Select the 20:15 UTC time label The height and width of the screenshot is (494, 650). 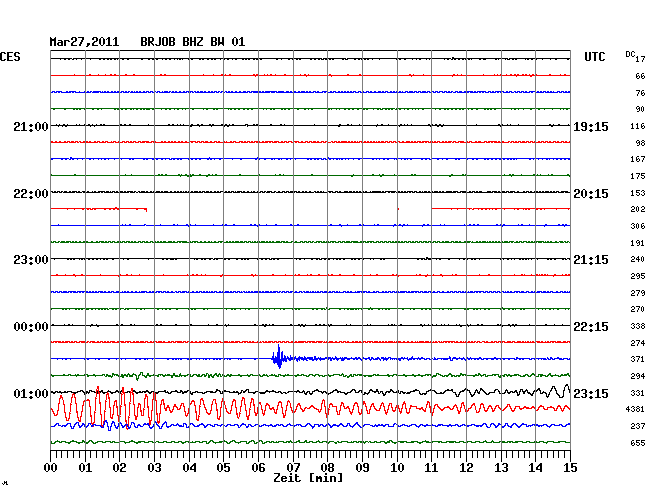(x=591, y=194)
